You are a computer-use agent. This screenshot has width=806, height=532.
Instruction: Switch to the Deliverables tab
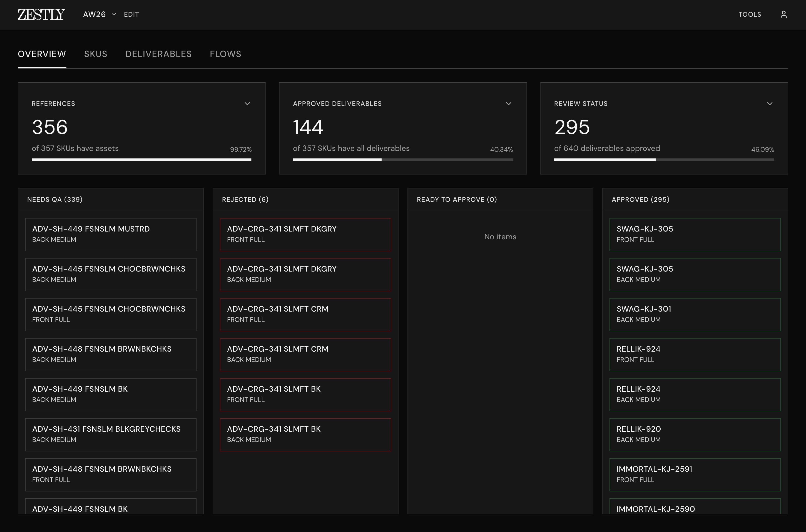[158, 54]
